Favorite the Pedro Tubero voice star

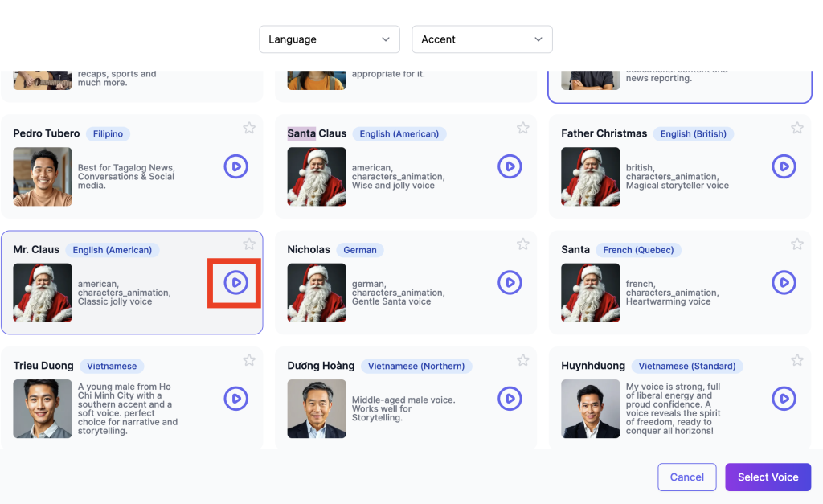point(249,128)
